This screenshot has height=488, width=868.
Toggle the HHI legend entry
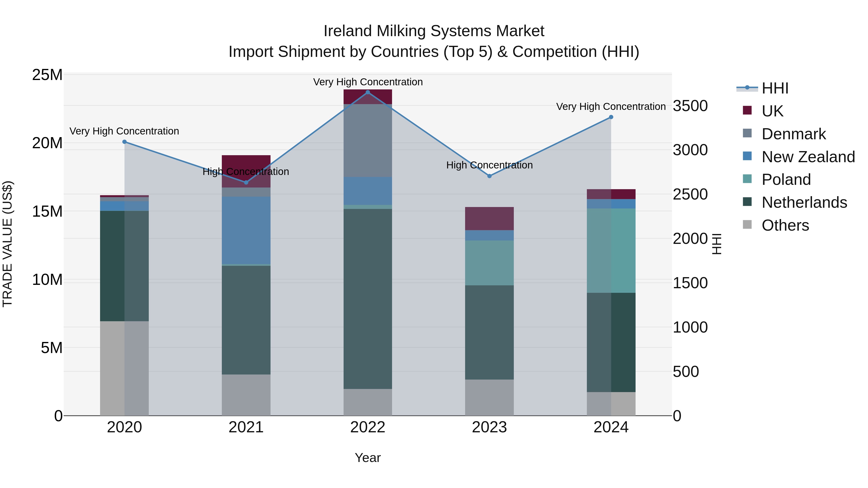(763, 88)
